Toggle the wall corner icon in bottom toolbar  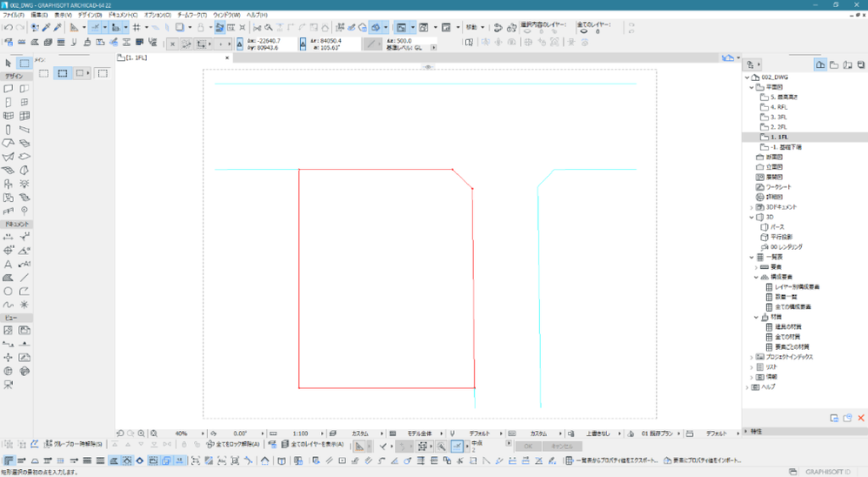(x=9, y=460)
